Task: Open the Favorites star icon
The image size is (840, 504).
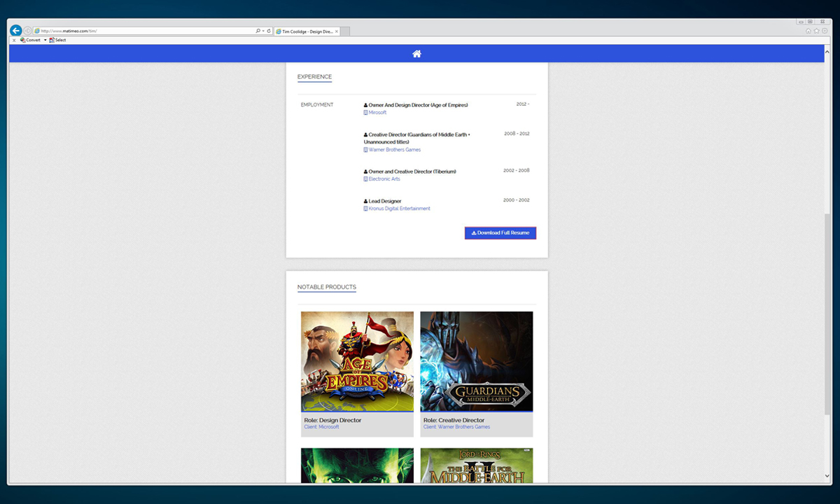Action: pos(816,31)
